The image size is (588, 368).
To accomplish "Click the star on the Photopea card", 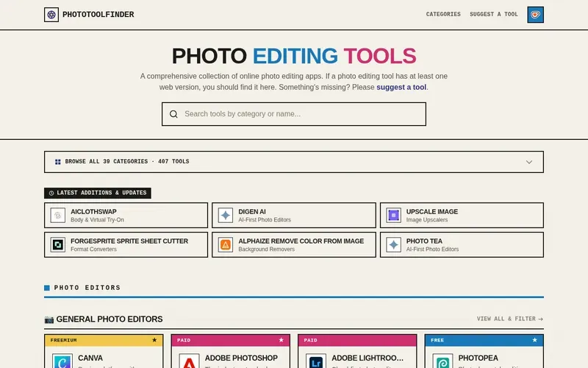I will click(535, 340).
